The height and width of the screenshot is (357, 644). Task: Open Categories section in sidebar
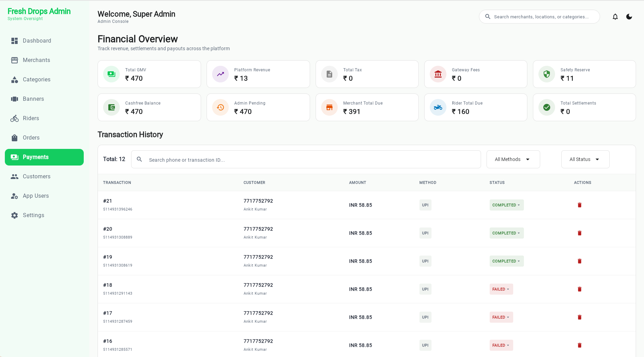click(44, 80)
